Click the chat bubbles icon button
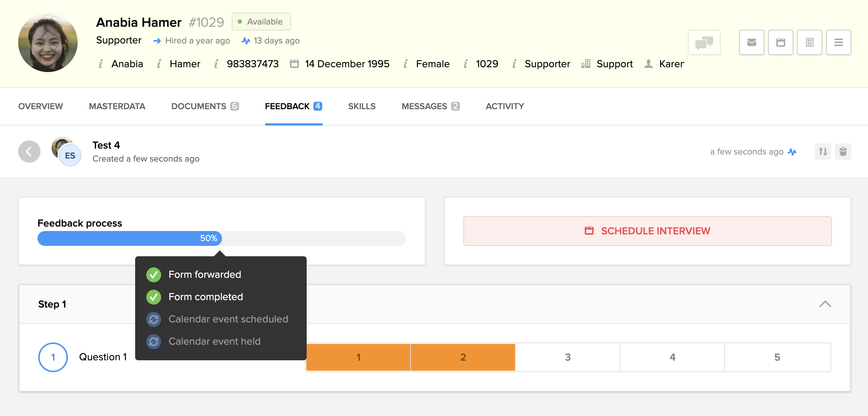Viewport: 868px width, 416px height. click(x=704, y=43)
